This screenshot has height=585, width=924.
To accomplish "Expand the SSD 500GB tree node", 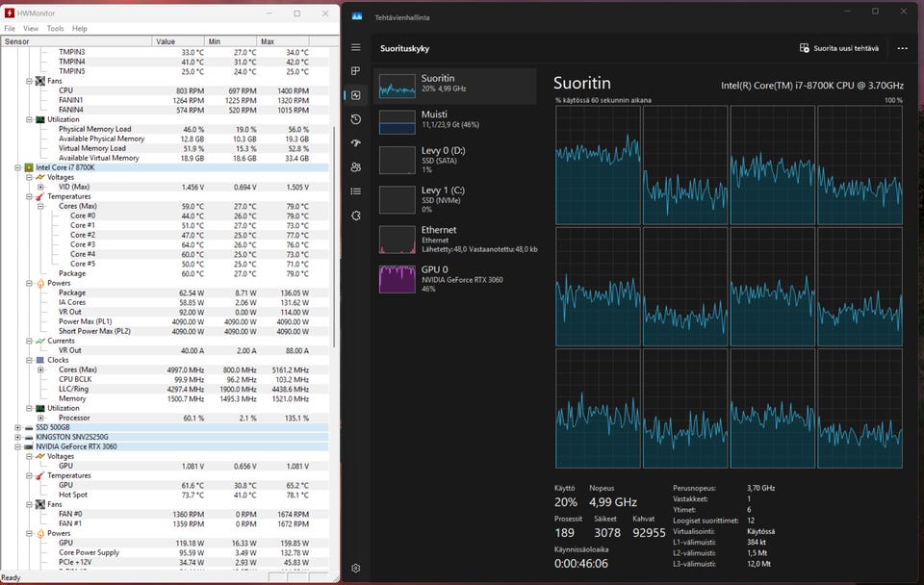I will pyautogui.click(x=17, y=427).
